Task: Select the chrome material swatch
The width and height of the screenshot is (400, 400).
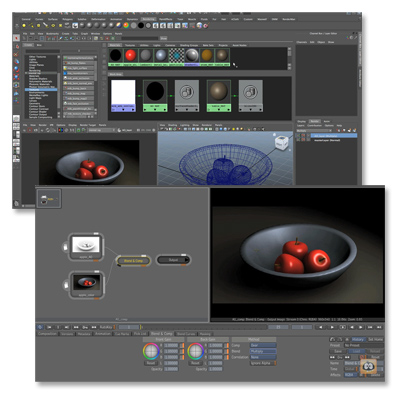Action: pyautogui.click(x=192, y=57)
